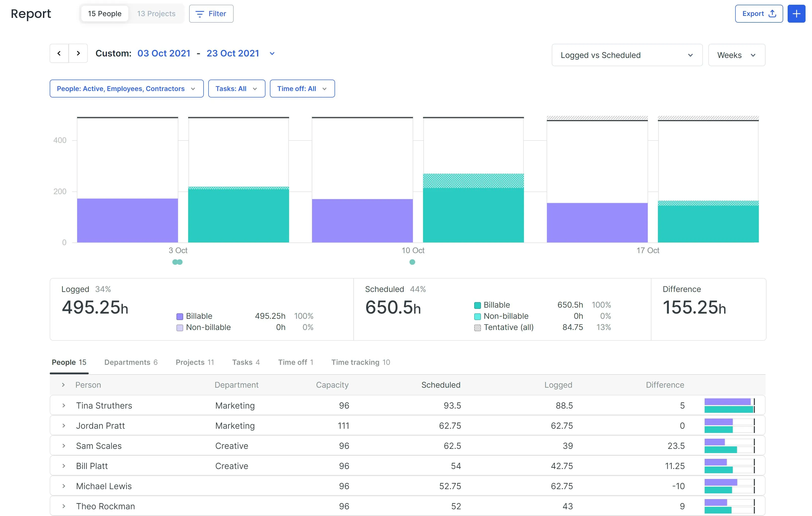Click the 155.25h difference total

[694, 307]
